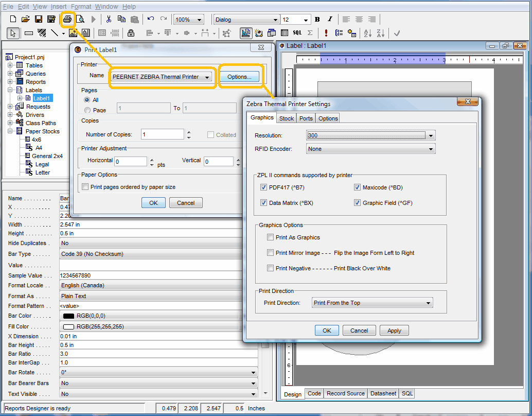Click the Open folder toolbar icon
This screenshot has width=532, height=416.
tap(25, 20)
